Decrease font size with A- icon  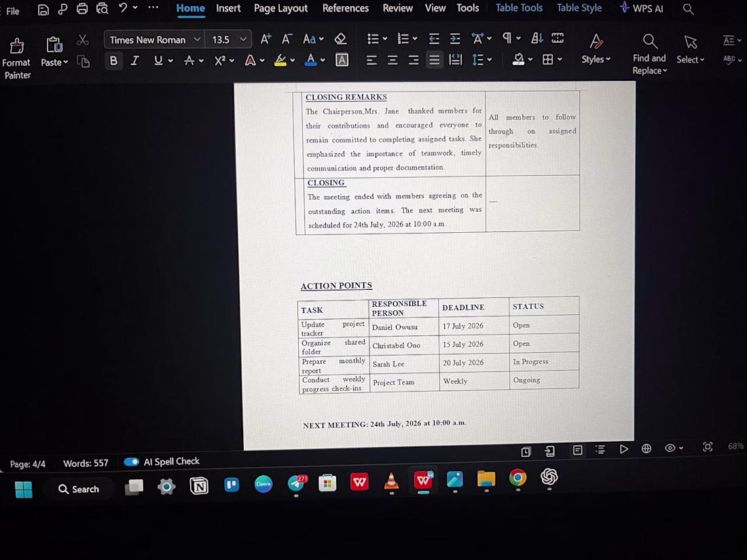pos(287,39)
